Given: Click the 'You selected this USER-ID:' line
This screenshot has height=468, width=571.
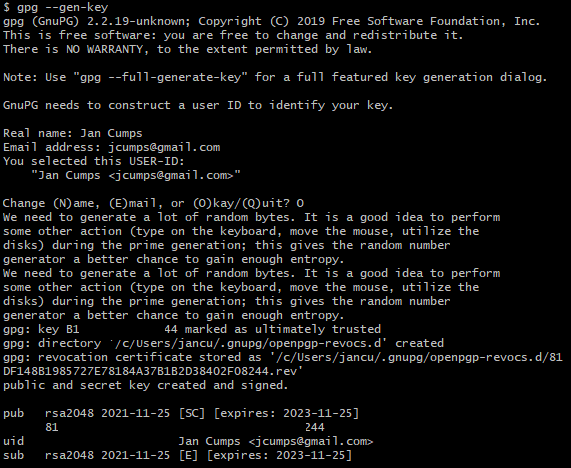Looking at the screenshot, I should [x=94, y=161].
